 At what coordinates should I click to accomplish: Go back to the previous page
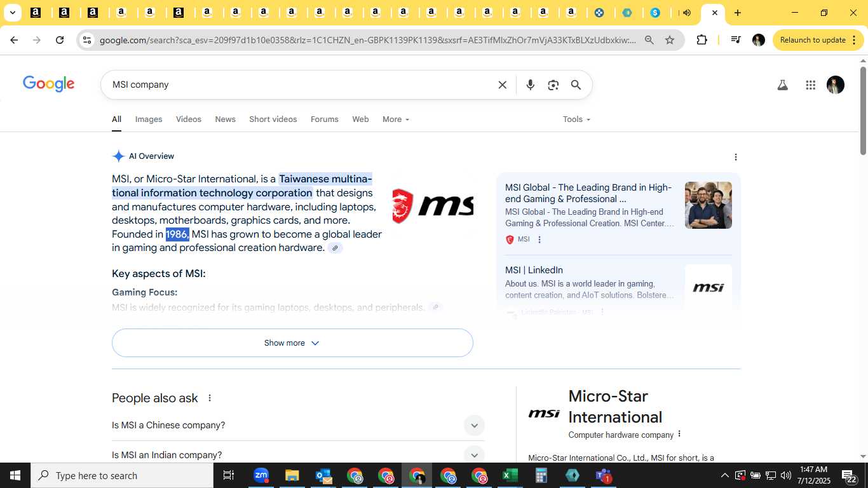click(14, 40)
